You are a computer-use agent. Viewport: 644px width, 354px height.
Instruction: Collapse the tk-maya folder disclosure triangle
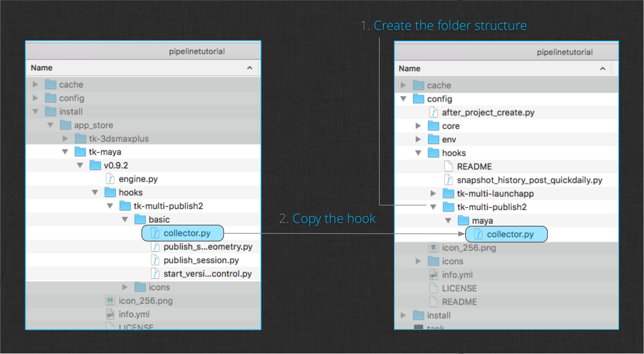click(x=65, y=152)
